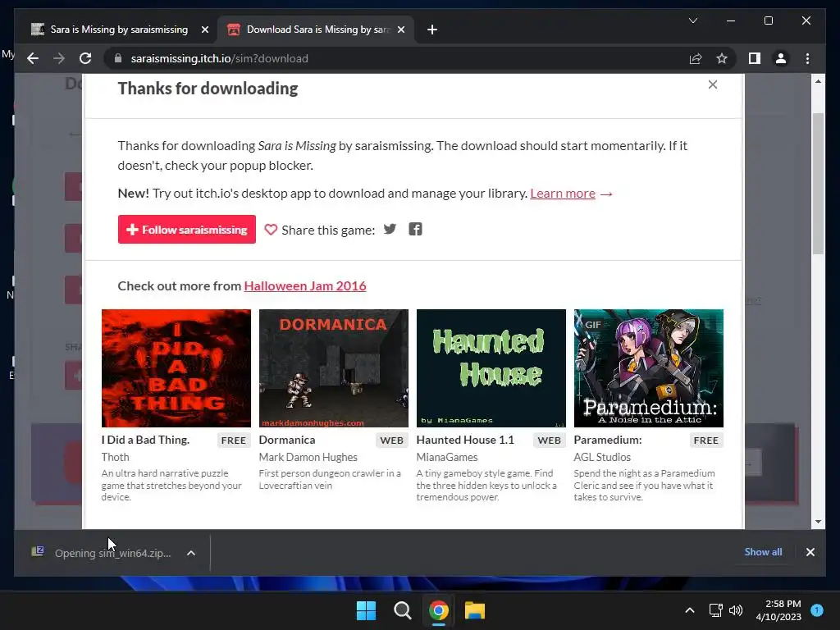
Task: Open the network tray icon
Action: click(x=715, y=610)
